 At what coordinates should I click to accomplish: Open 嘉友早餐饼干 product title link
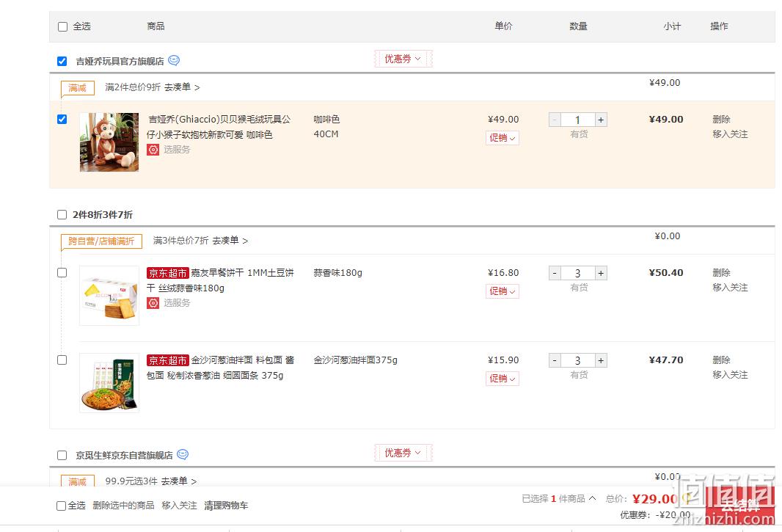[x=220, y=280]
